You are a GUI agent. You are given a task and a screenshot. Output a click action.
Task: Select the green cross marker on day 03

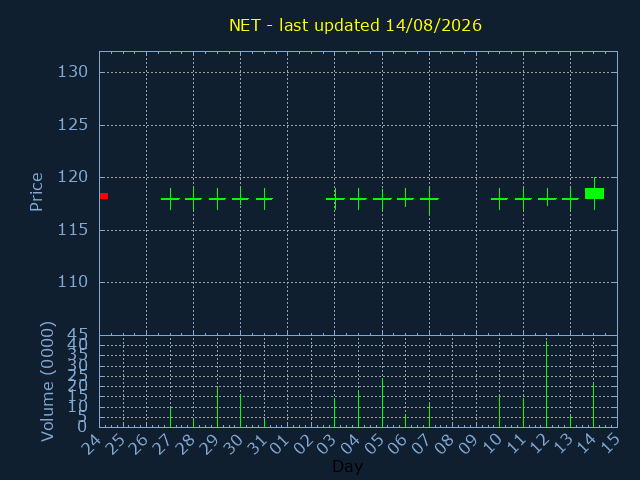[335, 199]
